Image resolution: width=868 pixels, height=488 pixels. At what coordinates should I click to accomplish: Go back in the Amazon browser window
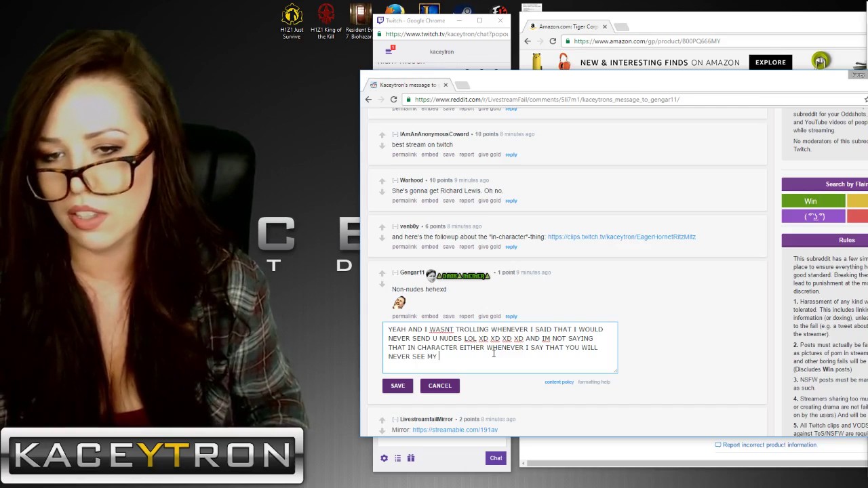click(x=528, y=41)
